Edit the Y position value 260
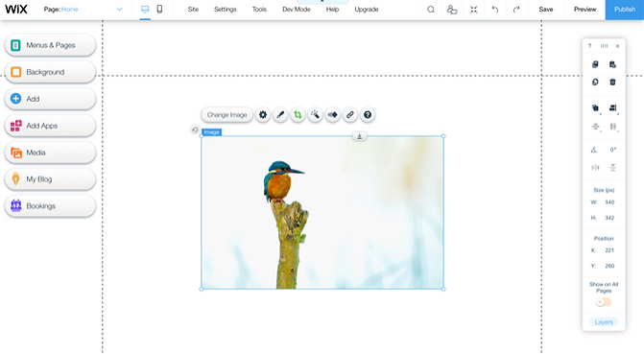 point(609,266)
